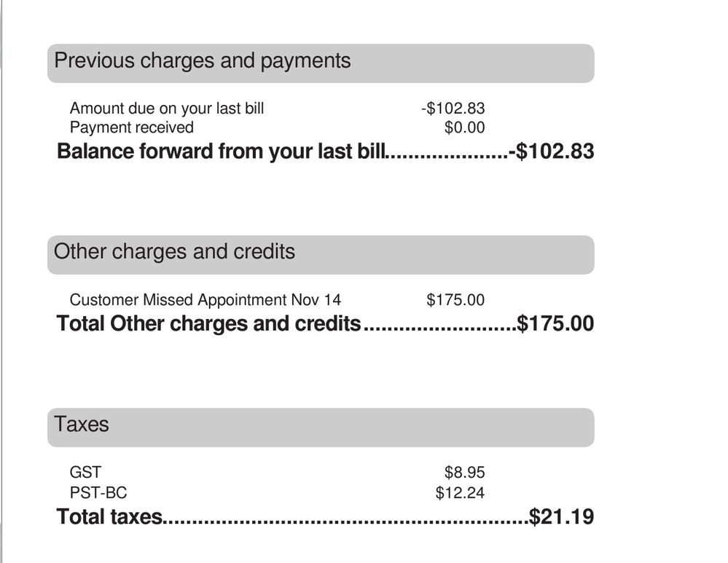Select the Payment received label
Image resolution: width=728 pixels, height=563 pixels.
pyautogui.click(x=132, y=127)
